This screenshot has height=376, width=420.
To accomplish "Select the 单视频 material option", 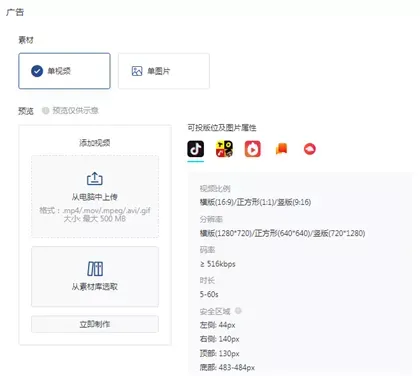I will [64, 71].
